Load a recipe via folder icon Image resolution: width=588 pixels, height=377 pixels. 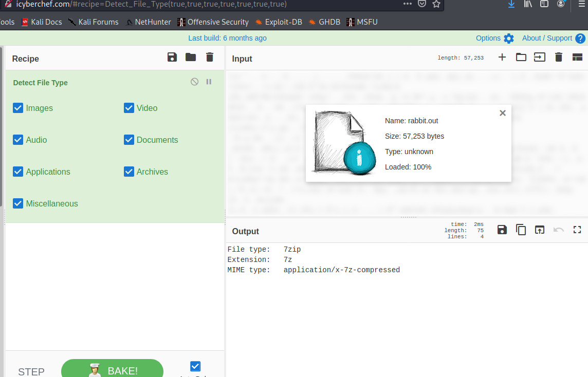pos(191,58)
